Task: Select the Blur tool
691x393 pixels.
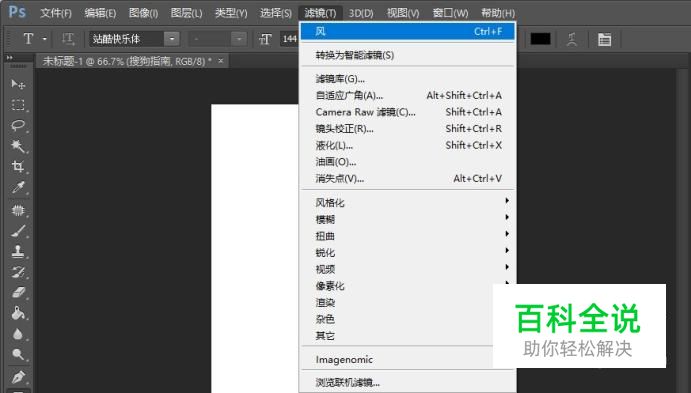Action: coord(18,334)
